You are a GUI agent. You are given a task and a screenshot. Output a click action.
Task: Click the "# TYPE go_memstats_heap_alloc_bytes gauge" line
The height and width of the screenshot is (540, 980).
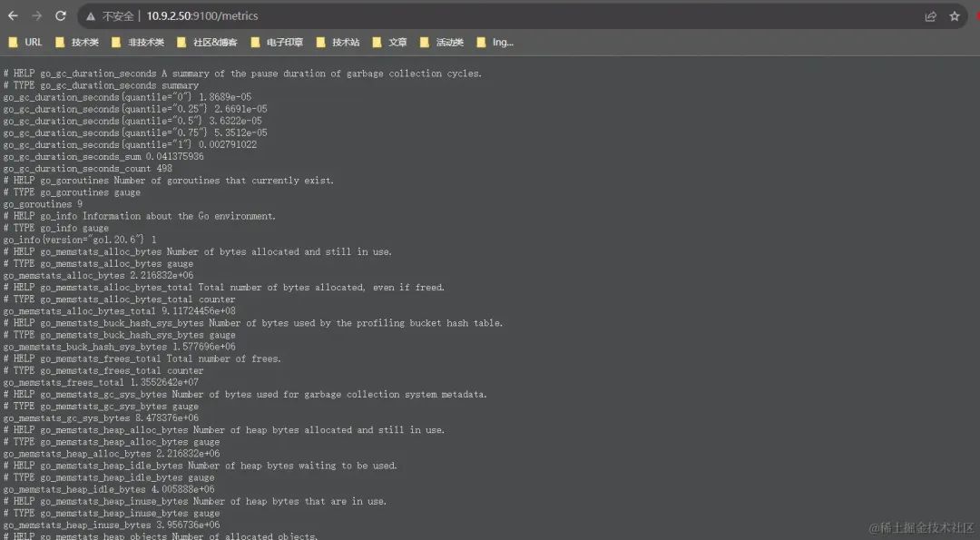pos(112,442)
